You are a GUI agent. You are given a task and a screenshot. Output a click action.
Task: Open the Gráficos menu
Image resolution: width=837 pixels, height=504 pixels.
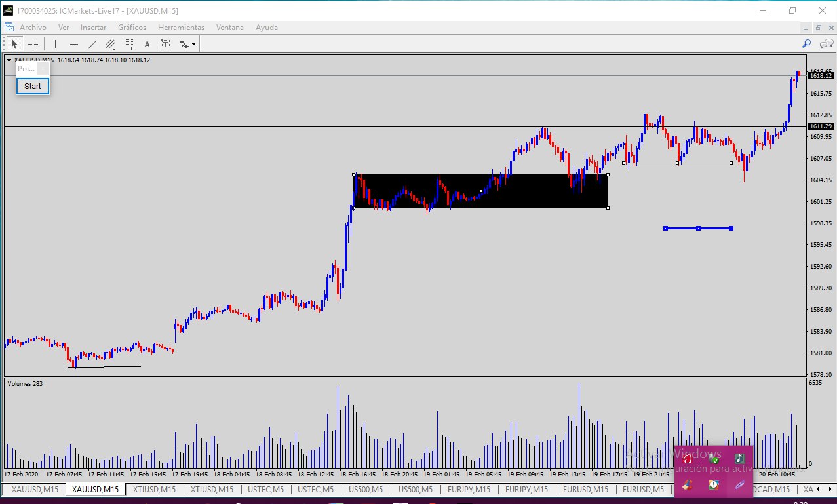click(132, 28)
